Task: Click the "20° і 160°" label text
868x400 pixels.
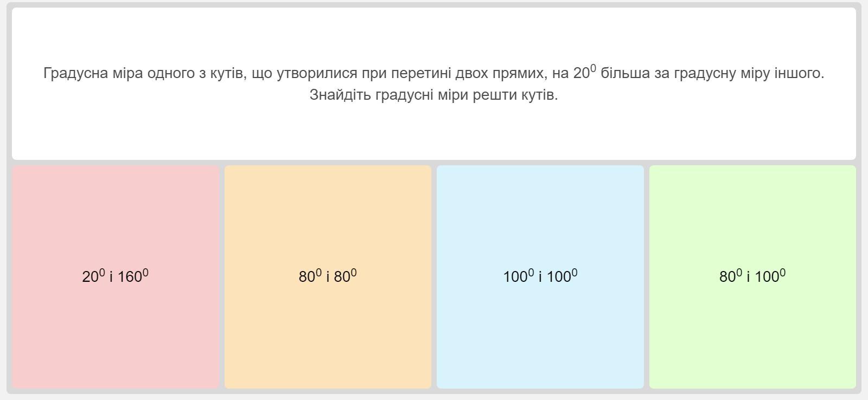Action: (116, 276)
